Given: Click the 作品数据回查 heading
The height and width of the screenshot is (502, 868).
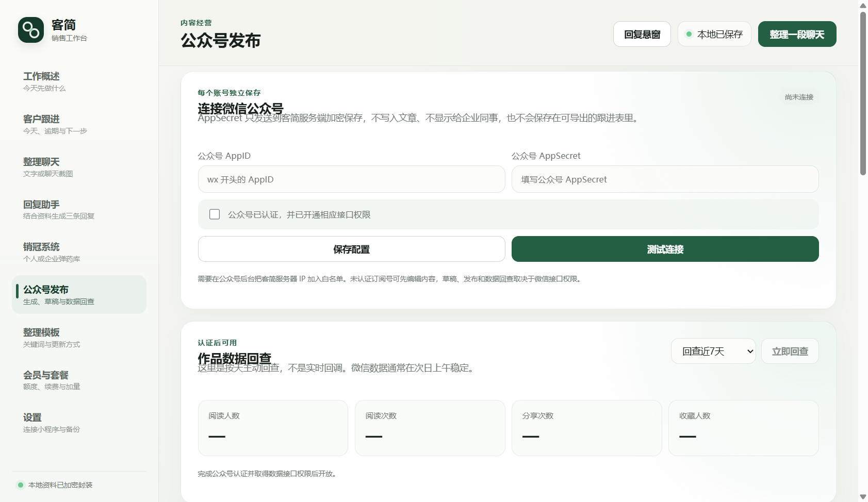Looking at the screenshot, I should click(x=235, y=359).
